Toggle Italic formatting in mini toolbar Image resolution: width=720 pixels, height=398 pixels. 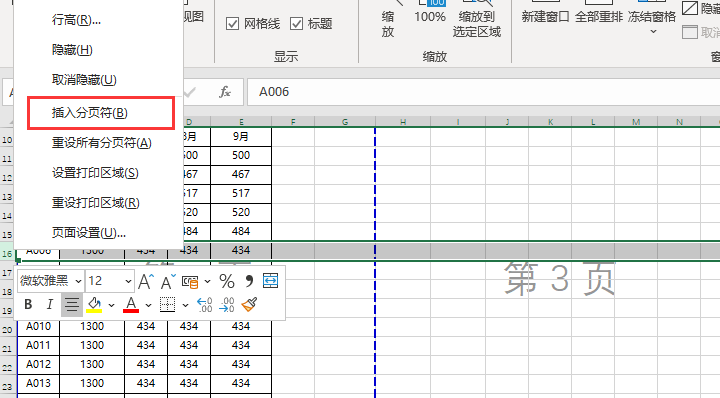[50, 304]
